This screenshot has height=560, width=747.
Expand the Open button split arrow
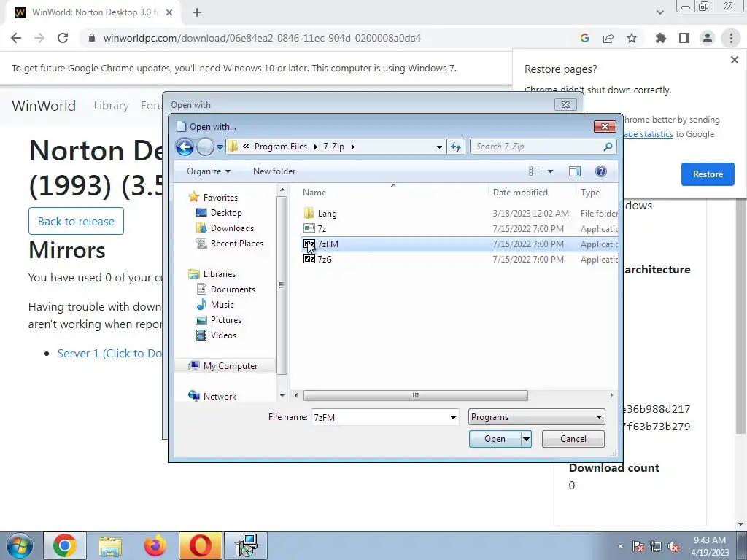527,439
